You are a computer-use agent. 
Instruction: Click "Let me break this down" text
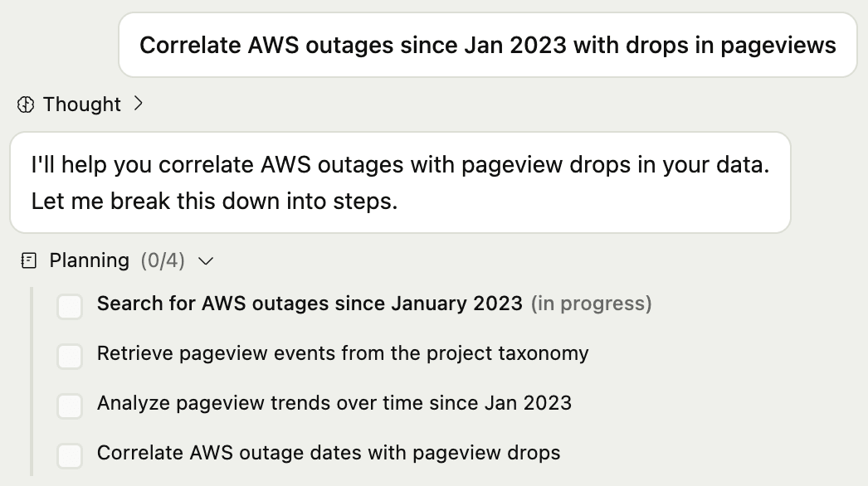[x=215, y=201]
